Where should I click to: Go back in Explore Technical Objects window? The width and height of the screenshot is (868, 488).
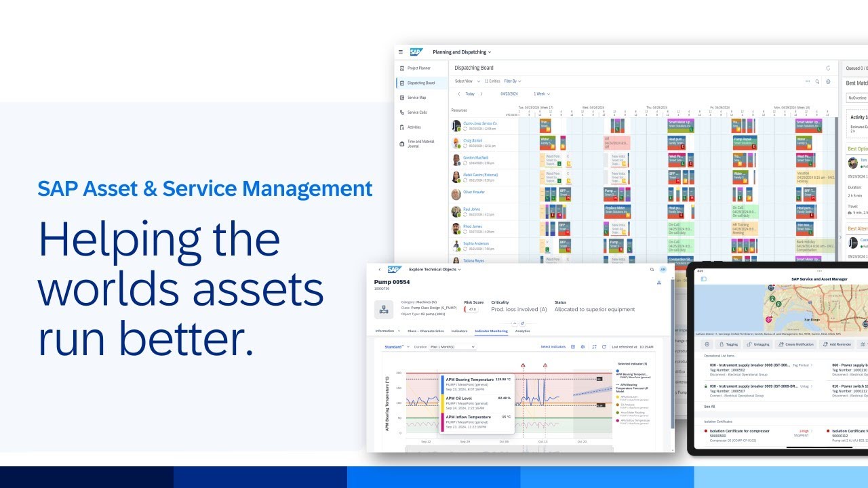click(x=379, y=269)
